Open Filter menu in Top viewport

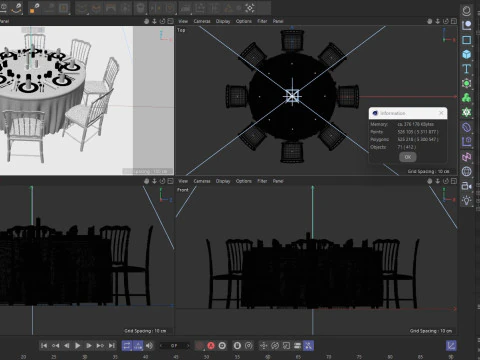(262, 21)
